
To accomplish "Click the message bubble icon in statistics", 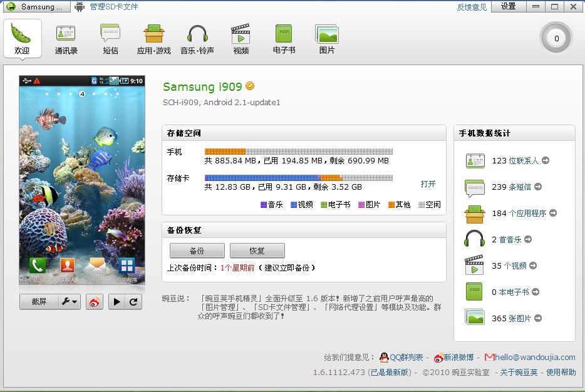I will coord(475,188).
